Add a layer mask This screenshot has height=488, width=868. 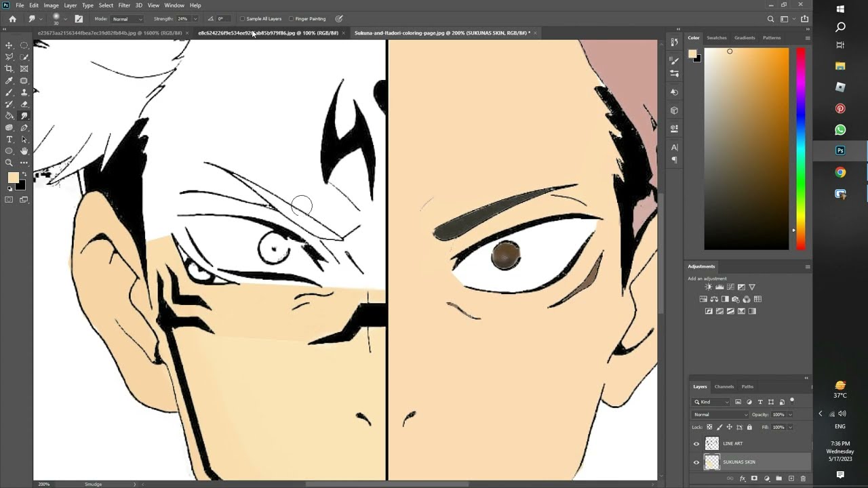[754, 479]
